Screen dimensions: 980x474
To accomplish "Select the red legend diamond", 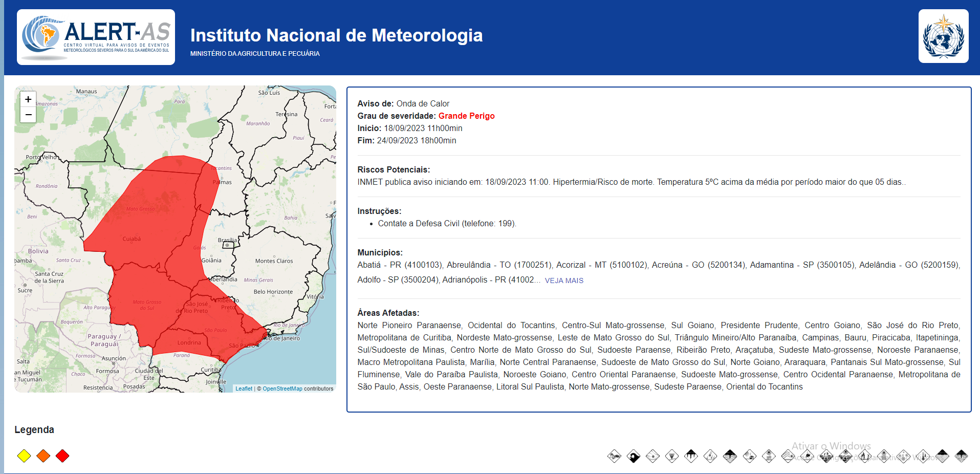I will pyautogui.click(x=62, y=456).
